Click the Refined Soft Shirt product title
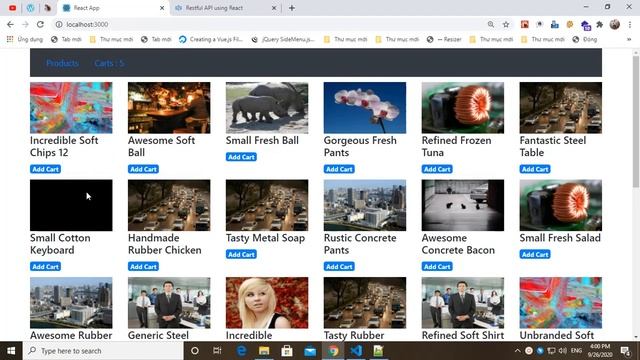640x360 pixels. click(x=463, y=335)
